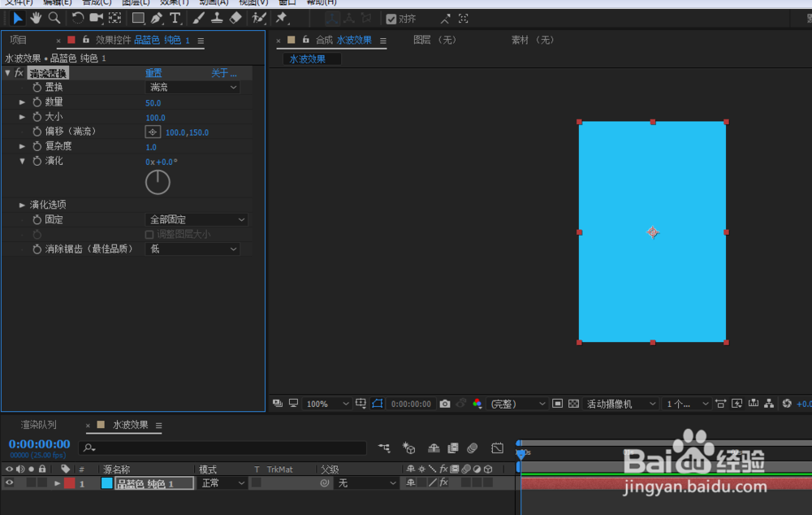The image size is (812, 515).
Task: Click the cyan layer color swatch of 品蓝色 纯色 1
Action: click(106, 483)
